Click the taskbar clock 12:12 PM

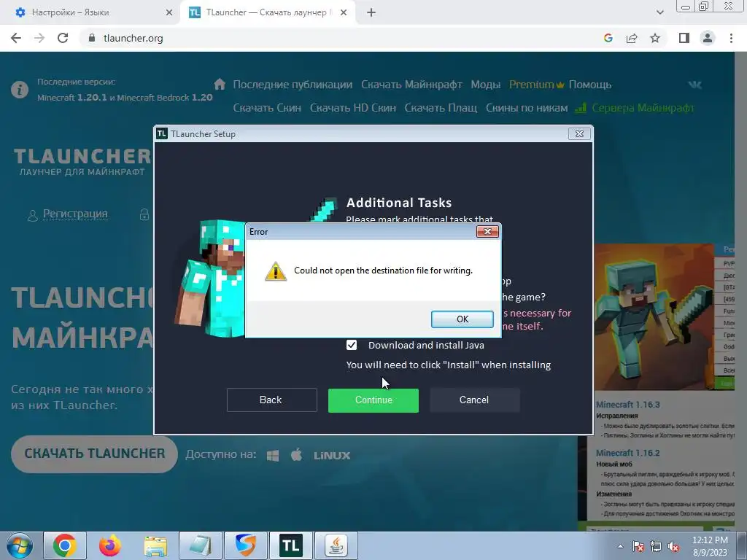coord(710,546)
